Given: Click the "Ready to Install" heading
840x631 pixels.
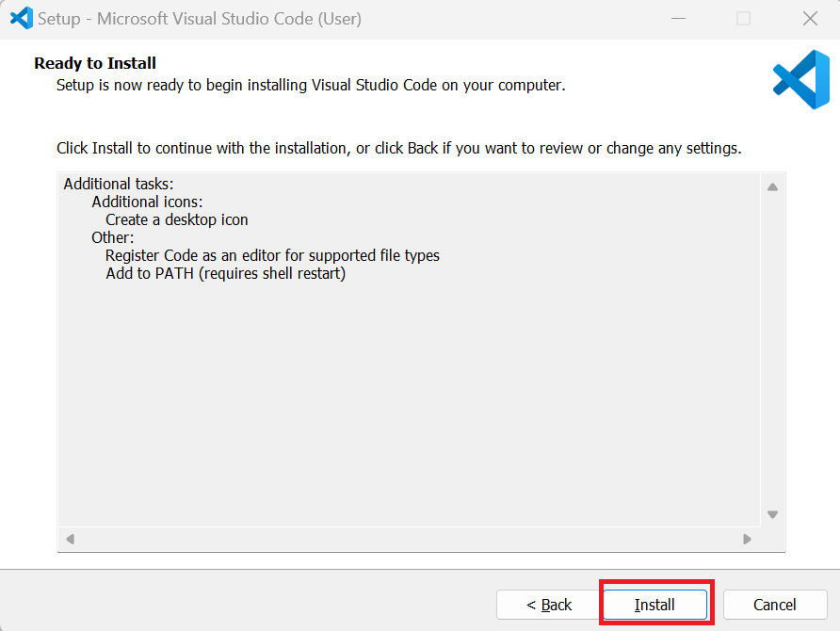Looking at the screenshot, I should (x=95, y=63).
